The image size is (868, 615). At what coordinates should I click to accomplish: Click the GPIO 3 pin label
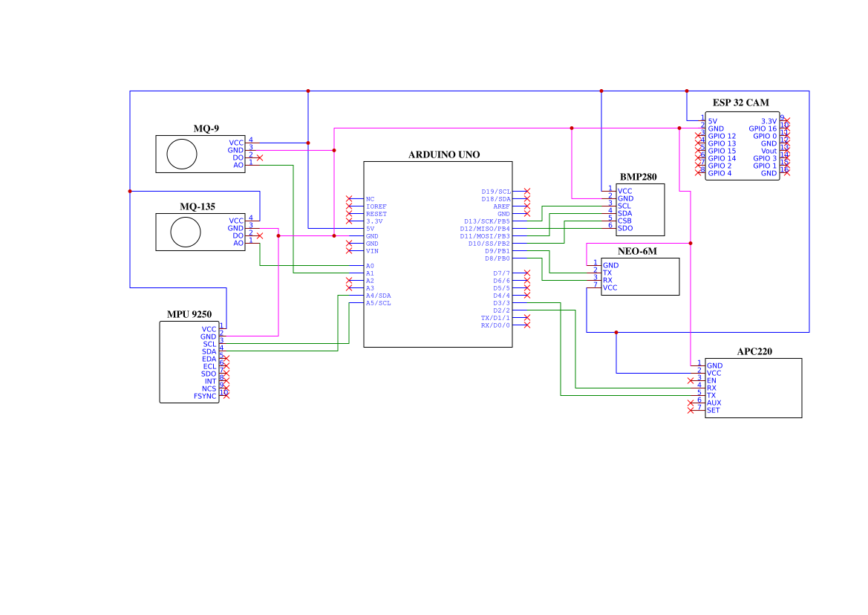[x=765, y=158]
